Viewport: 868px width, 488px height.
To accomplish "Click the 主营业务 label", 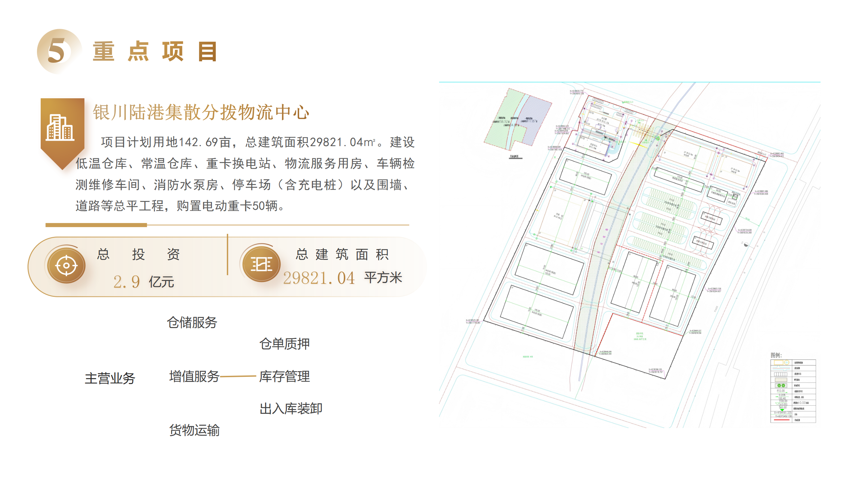I will click(x=110, y=378).
